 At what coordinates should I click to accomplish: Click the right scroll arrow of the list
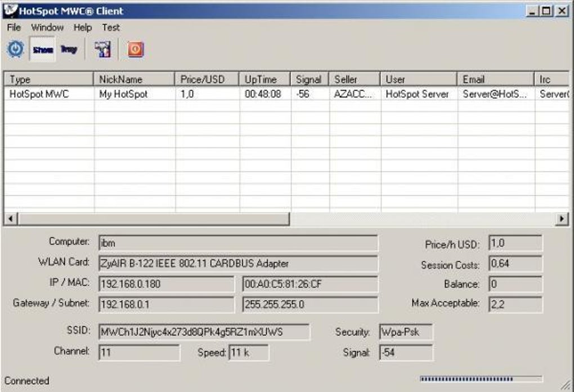click(x=562, y=219)
